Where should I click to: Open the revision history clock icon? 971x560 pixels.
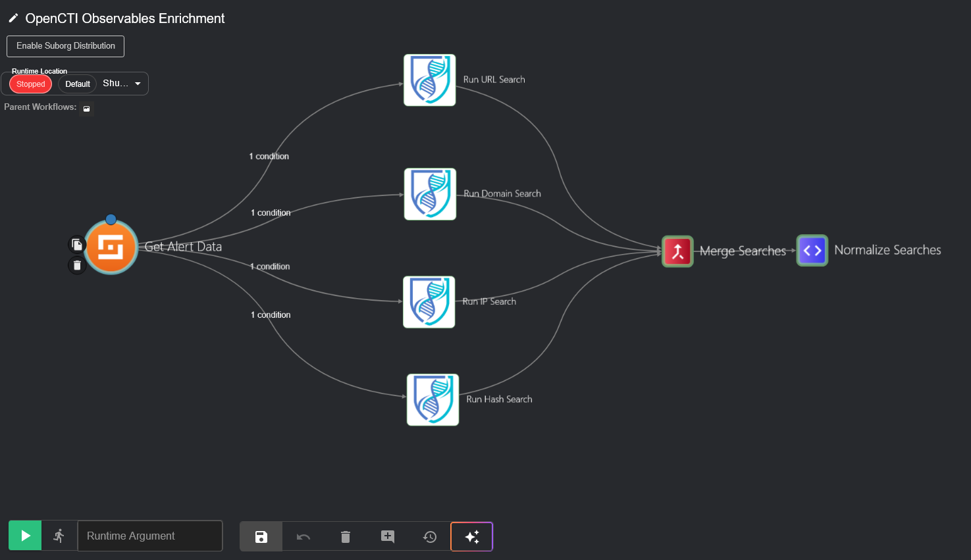click(430, 536)
